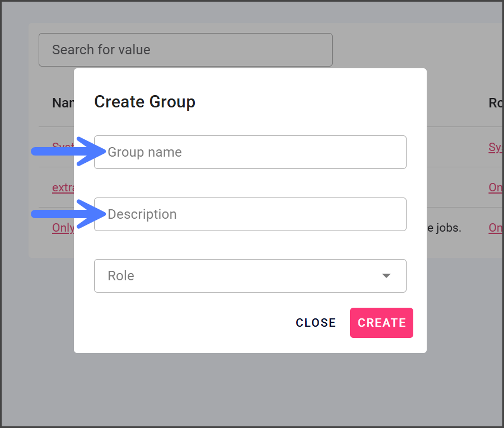Screen dimensions: 504x428
Task: Open the partially hidden 'Syst' name link
Action: (x=63, y=147)
